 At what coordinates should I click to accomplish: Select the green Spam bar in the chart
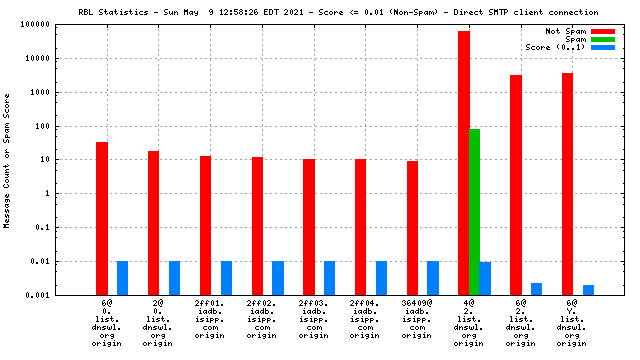[x=474, y=212]
